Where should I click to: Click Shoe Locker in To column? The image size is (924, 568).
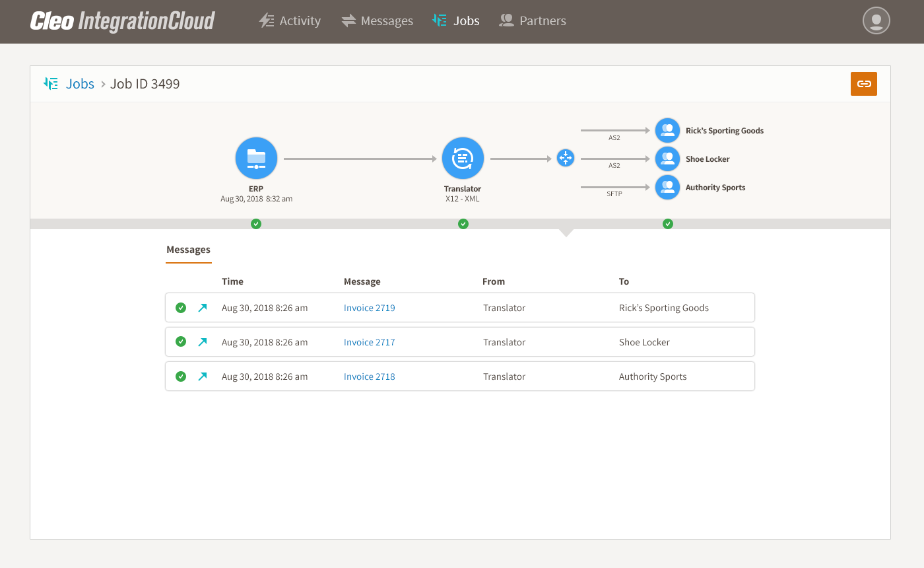(x=644, y=342)
